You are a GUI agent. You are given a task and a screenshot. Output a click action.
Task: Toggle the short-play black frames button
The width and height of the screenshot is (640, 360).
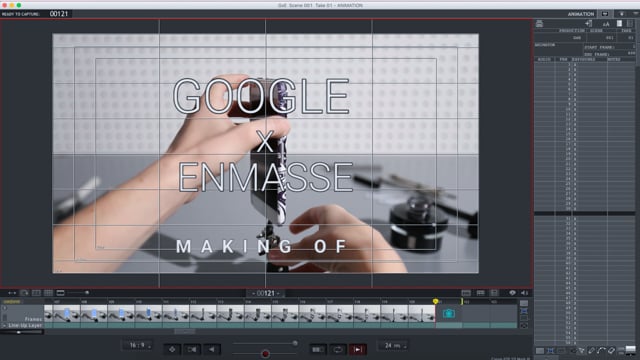tap(318, 349)
